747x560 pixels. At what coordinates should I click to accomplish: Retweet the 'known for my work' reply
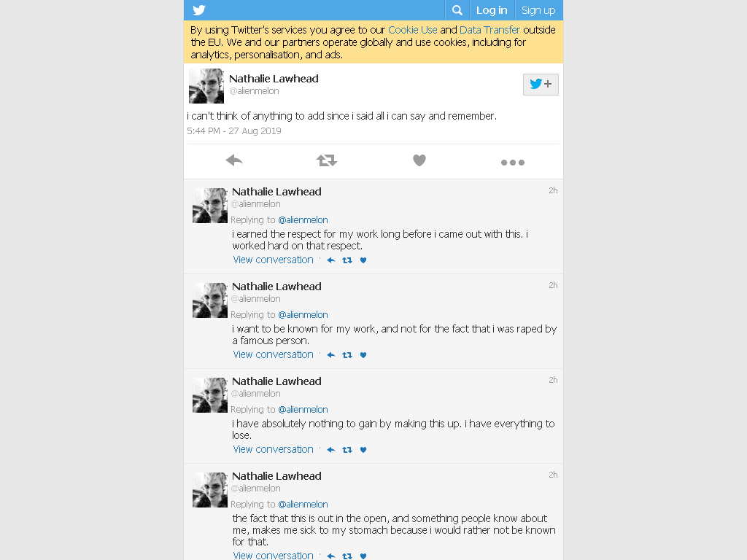pyautogui.click(x=347, y=355)
